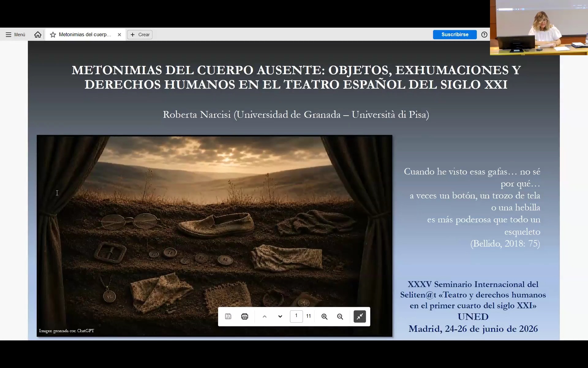Click the author line 'Roberta Narcisi'

tap(197, 115)
